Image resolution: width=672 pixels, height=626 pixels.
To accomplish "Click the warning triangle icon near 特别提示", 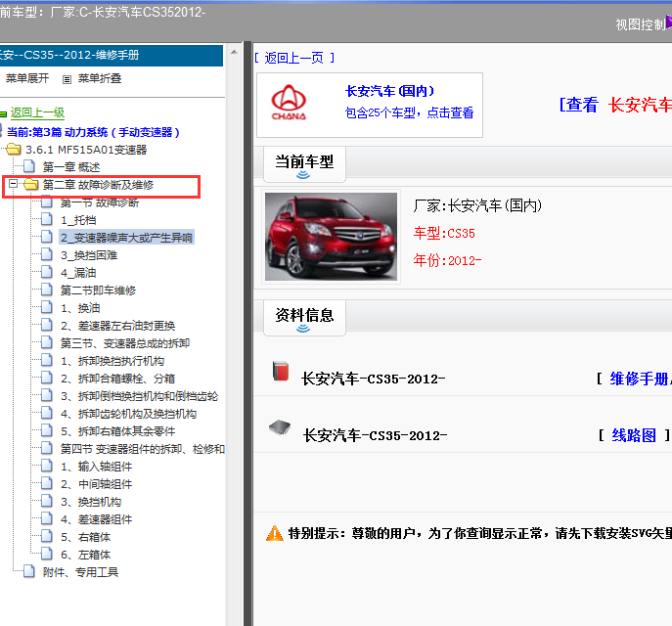I will [274, 533].
